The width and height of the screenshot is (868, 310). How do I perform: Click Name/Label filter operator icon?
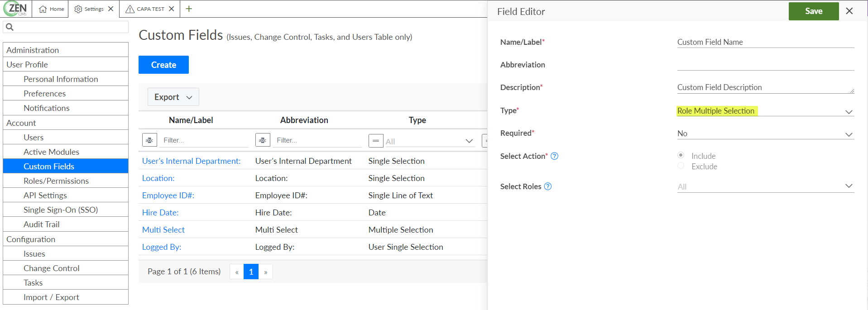tap(149, 140)
